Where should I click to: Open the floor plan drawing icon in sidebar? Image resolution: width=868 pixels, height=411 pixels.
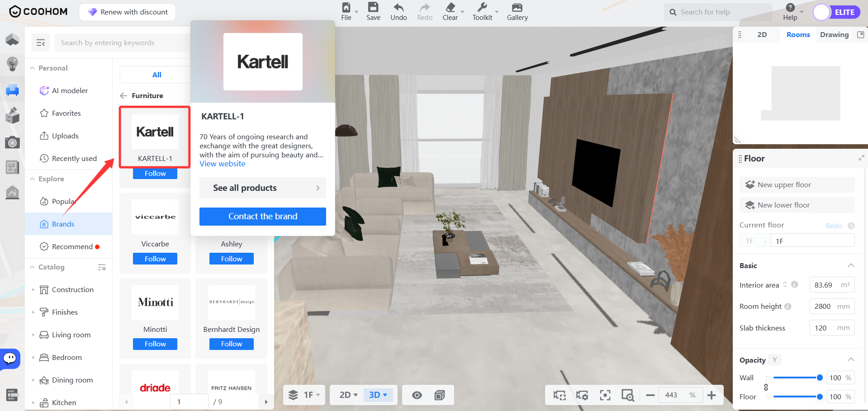(x=12, y=167)
